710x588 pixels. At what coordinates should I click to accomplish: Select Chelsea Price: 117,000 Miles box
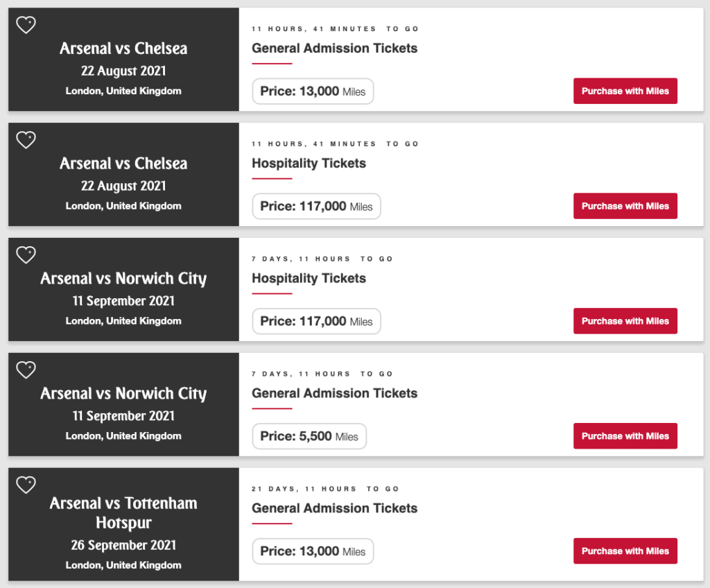click(316, 206)
